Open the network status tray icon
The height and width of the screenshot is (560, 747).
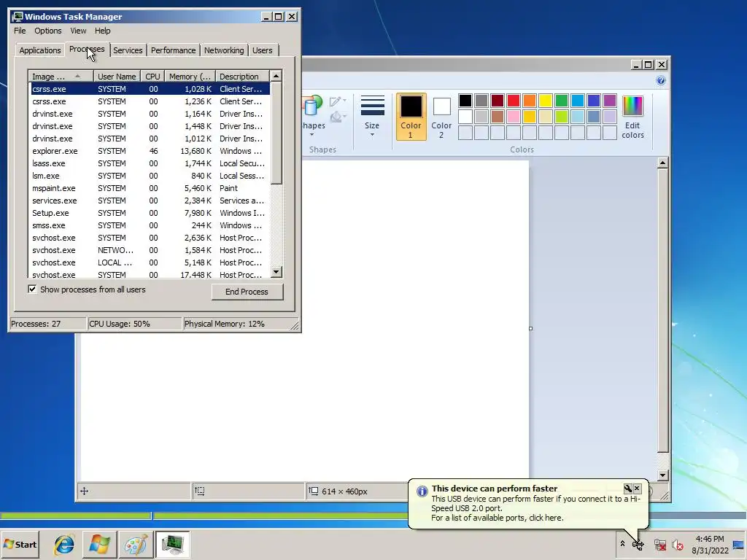[x=659, y=544]
